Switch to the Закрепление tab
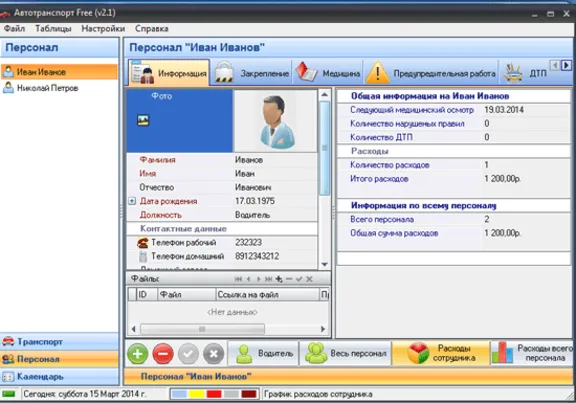576x403 pixels. (x=251, y=73)
